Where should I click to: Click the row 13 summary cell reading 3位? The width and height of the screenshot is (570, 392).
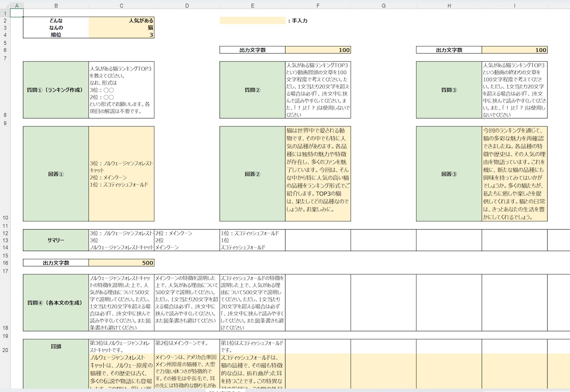point(121,240)
